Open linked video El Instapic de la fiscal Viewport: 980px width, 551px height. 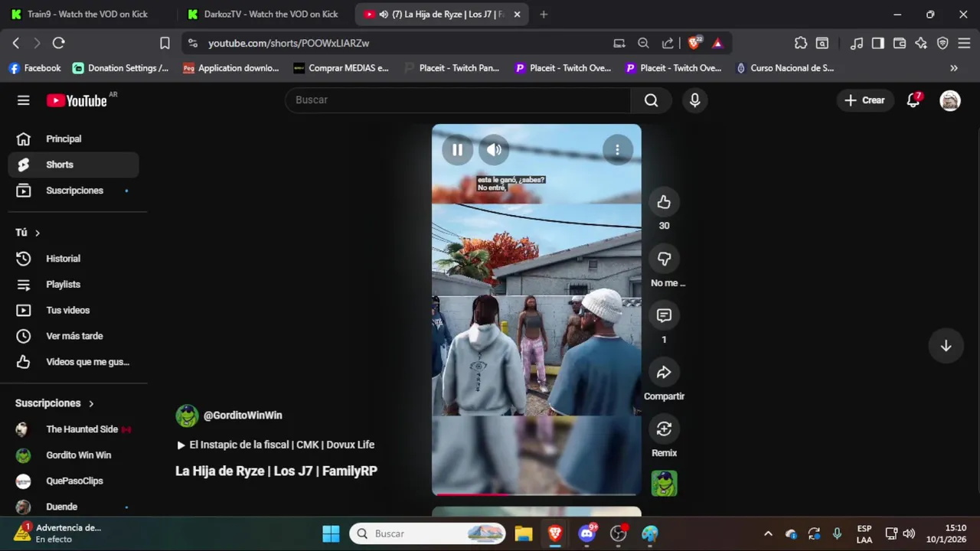276,445
